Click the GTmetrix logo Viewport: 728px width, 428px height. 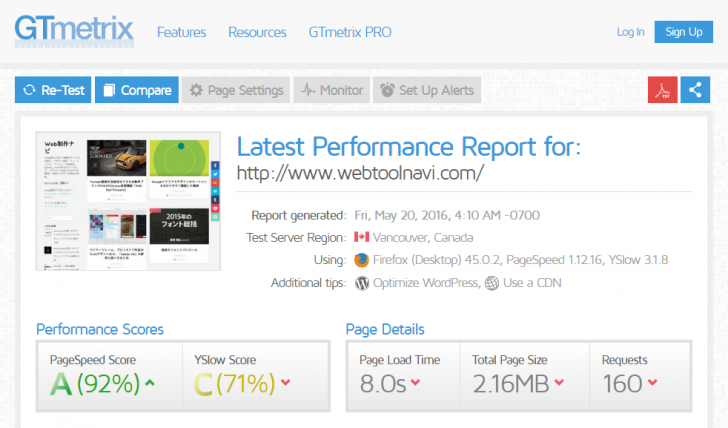coord(74,32)
